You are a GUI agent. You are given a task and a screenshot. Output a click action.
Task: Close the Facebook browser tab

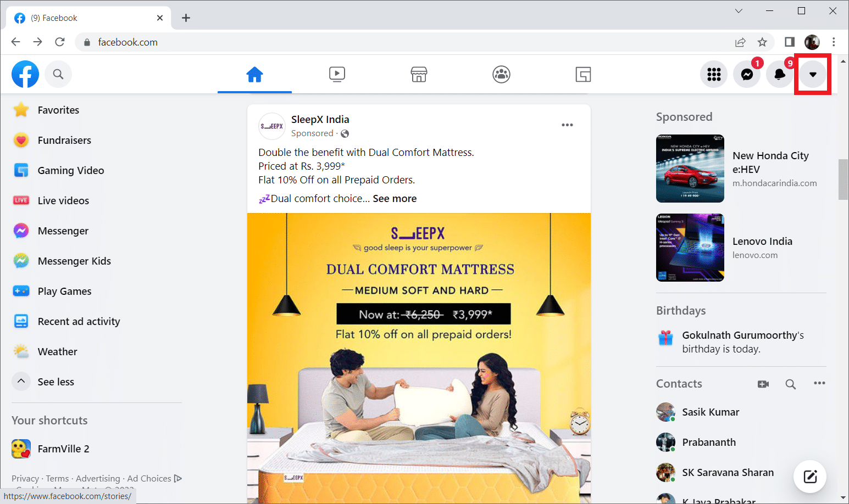[160, 18]
